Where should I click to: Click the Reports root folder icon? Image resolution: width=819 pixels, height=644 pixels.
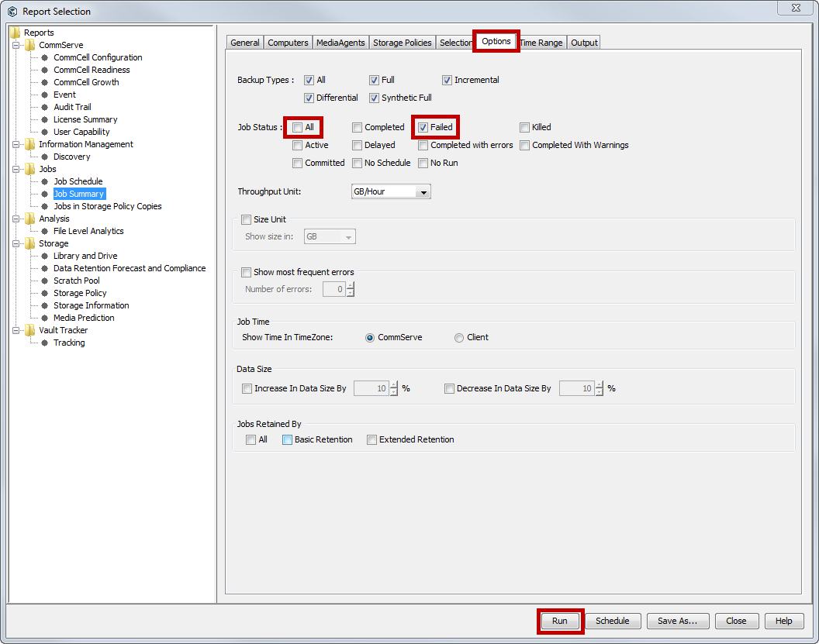coord(16,33)
